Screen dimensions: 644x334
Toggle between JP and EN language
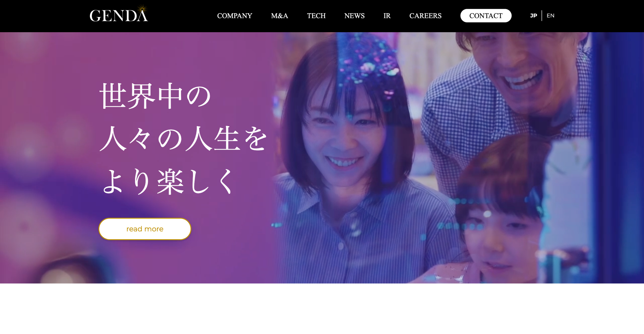click(x=550, y=15)
